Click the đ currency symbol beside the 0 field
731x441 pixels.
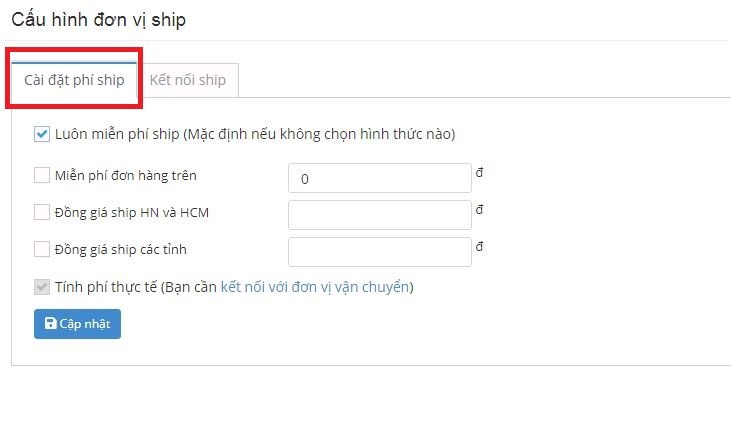coord(479,172)
